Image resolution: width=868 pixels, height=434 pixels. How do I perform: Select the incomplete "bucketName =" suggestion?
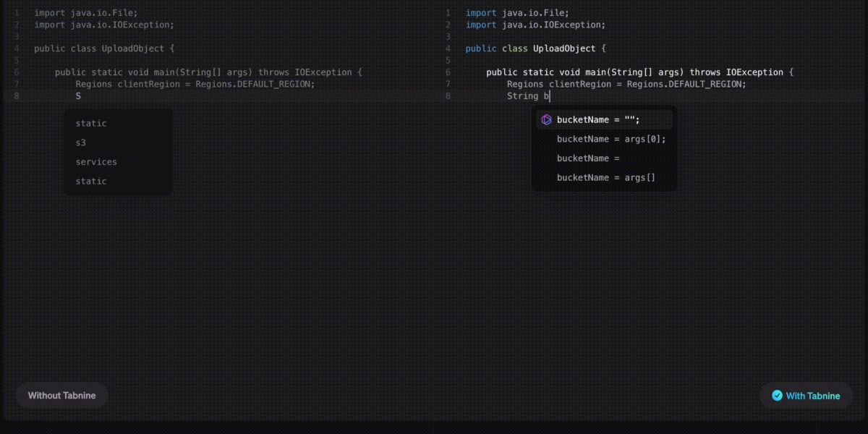pyautogui.click(x=588, y=158)
